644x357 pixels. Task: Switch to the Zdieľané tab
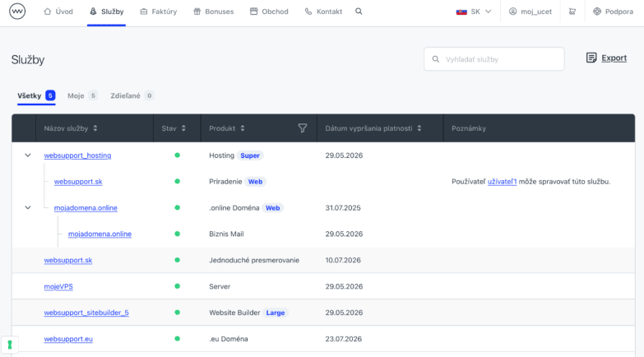132,95
